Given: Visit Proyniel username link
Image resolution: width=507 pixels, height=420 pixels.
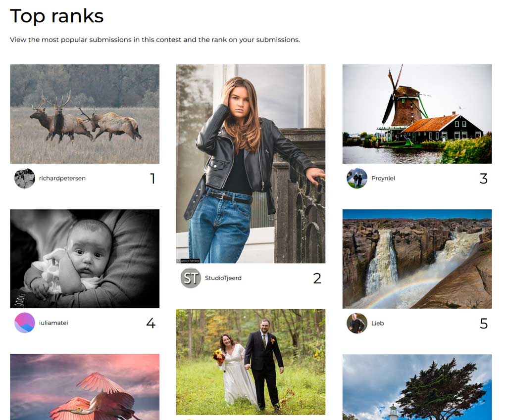Looking at the screenshot, I should click(x=383, y=178).
